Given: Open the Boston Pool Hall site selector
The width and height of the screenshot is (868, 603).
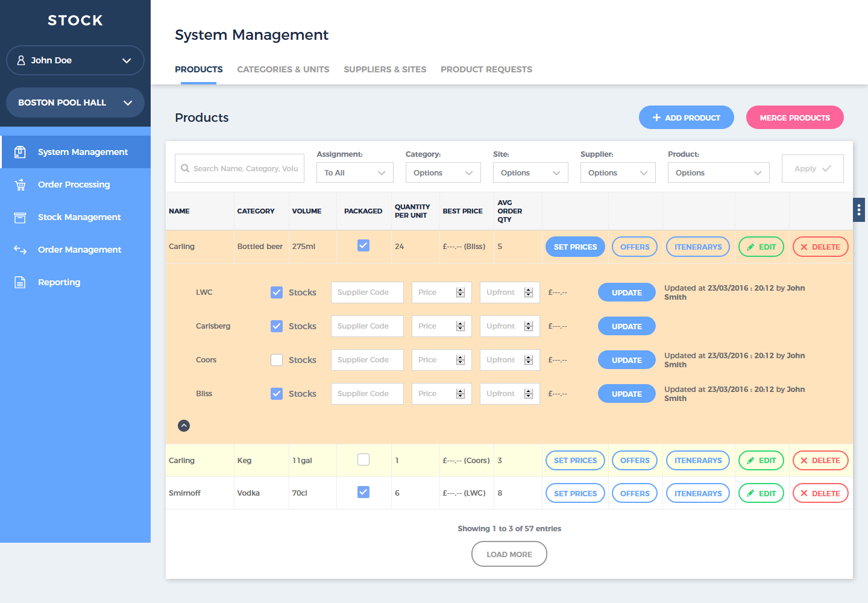Looking at the screenshot, I should tap(75, 103).
